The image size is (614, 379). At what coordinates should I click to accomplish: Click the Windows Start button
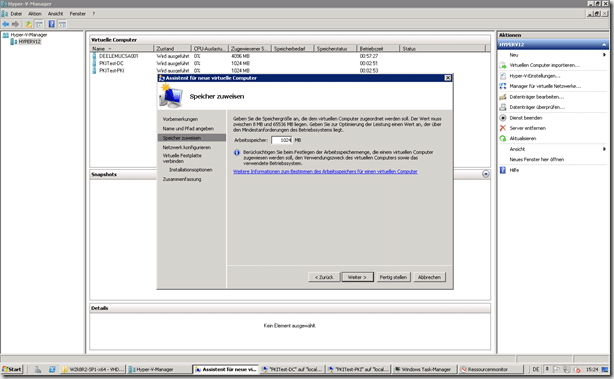(12, 369)
